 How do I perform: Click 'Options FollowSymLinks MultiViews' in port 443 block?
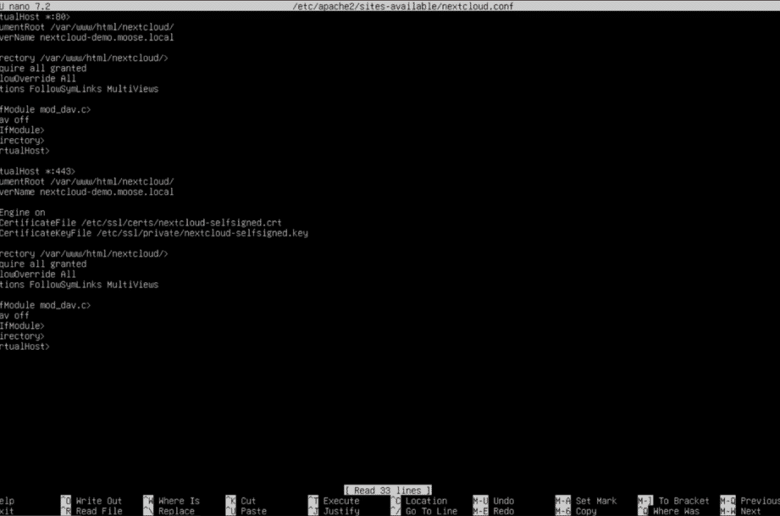point(79,285)
